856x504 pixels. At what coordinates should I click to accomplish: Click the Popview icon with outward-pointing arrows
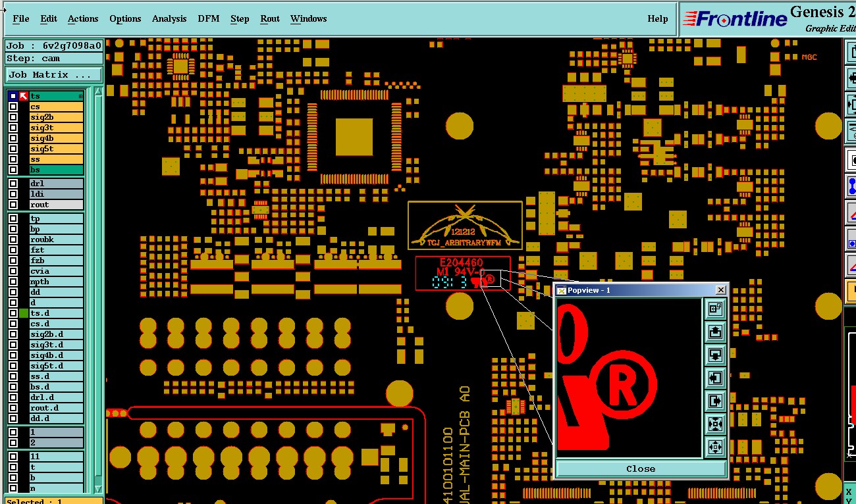(x=715, y=447)
